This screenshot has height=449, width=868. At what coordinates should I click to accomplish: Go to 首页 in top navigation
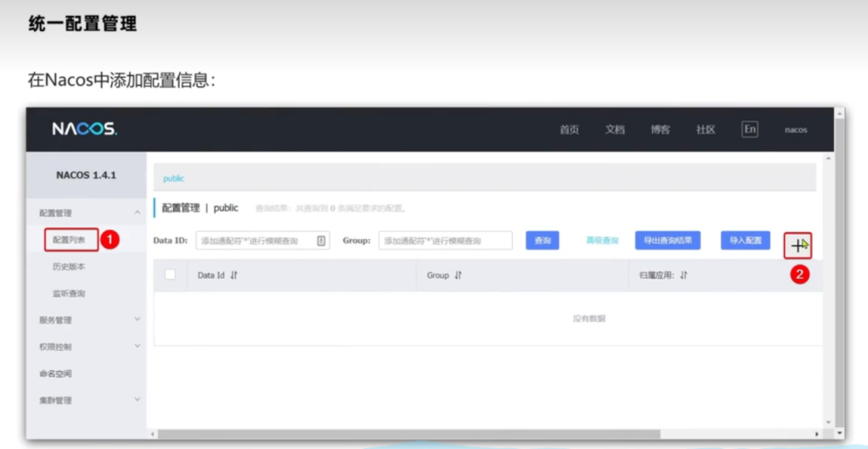[569, 130]
